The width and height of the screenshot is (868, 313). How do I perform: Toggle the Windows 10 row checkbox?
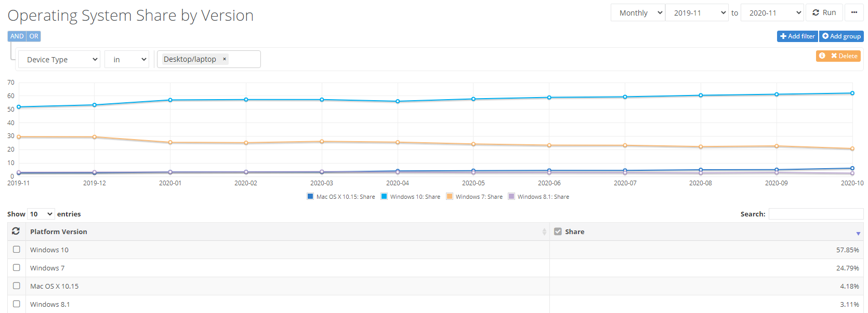pos(17,250)
